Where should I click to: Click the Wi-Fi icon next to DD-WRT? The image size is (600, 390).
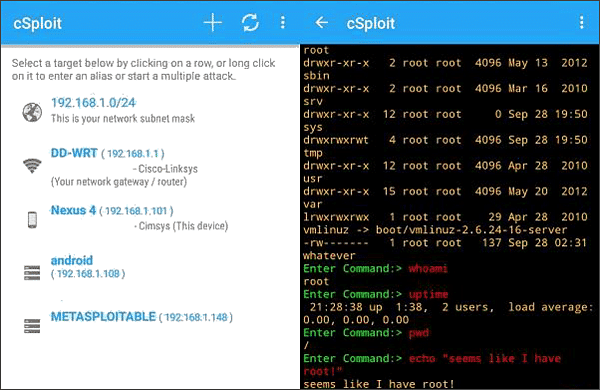tap(32, 166)
